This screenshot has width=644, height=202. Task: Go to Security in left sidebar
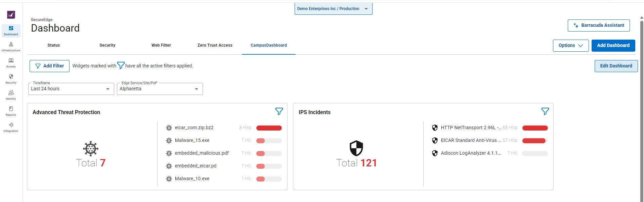pos(11,79)
